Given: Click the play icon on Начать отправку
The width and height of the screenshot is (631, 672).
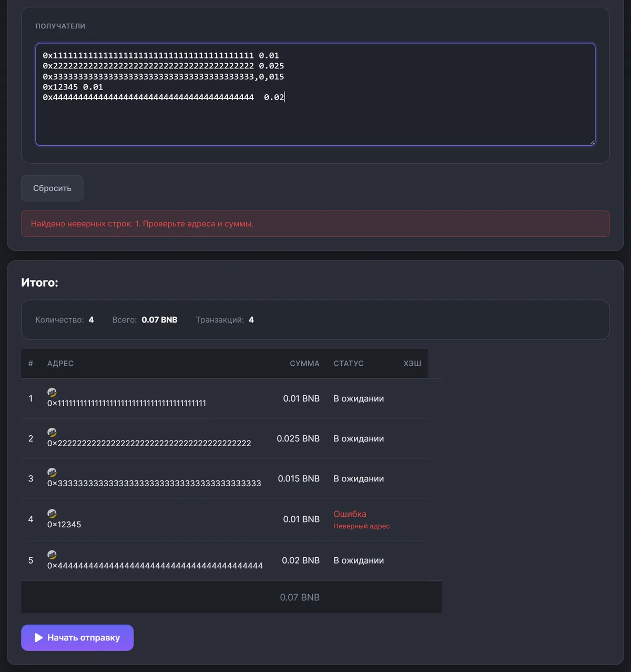Looking at the screenshot, I should pyautogui.click(x=38, y=638).
